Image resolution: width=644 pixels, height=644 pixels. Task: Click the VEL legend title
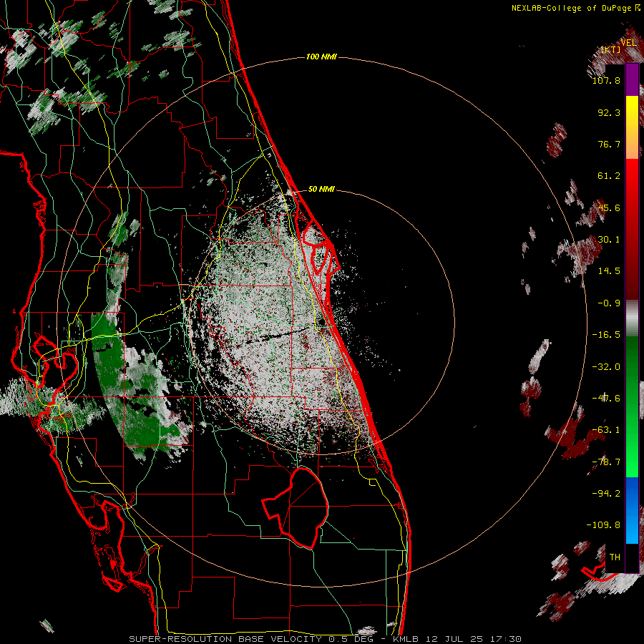pos(628,43)
